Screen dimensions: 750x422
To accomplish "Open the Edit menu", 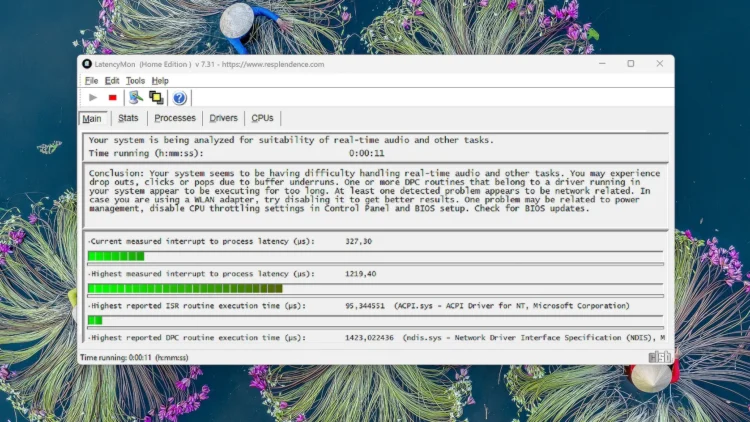I will pos(112,81).
